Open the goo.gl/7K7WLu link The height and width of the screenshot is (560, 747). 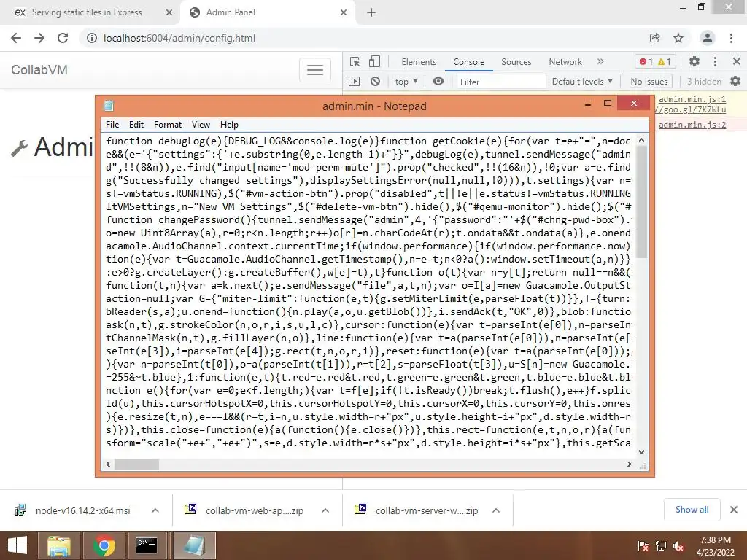point(691,109)
